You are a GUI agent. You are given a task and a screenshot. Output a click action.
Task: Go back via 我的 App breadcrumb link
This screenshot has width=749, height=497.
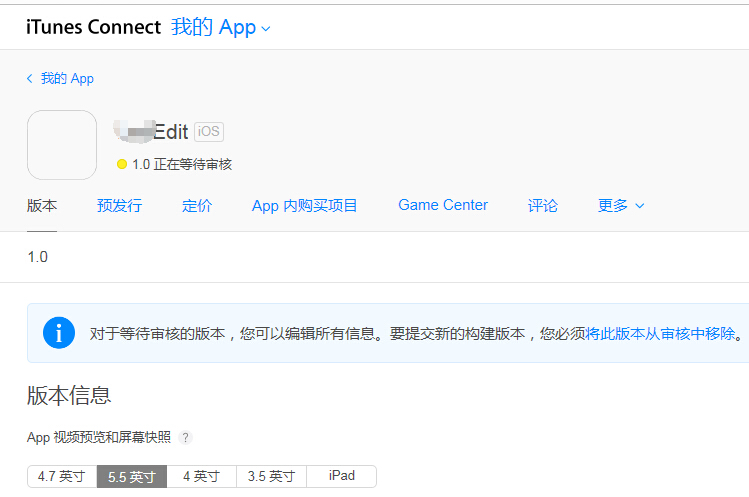67,78
